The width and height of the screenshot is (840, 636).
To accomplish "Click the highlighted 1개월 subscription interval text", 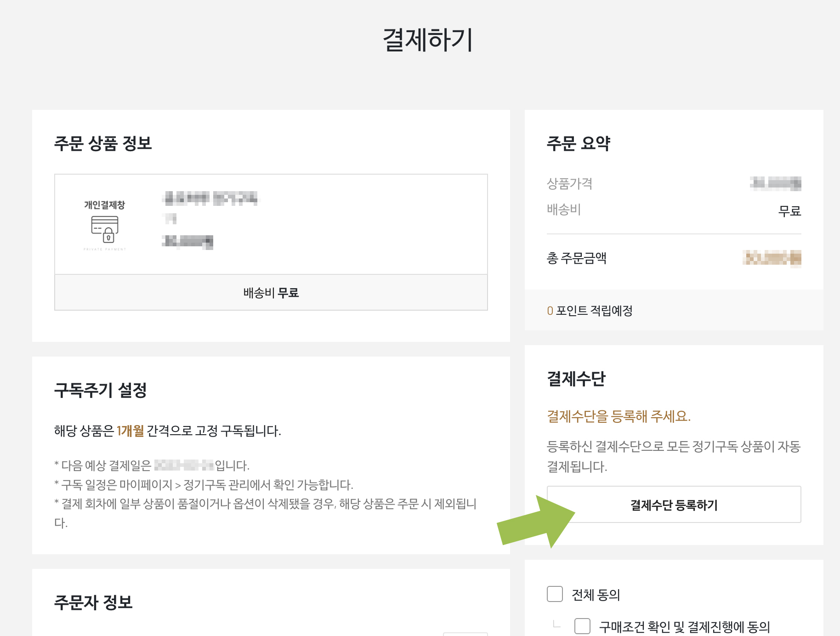I will (130, 431).
